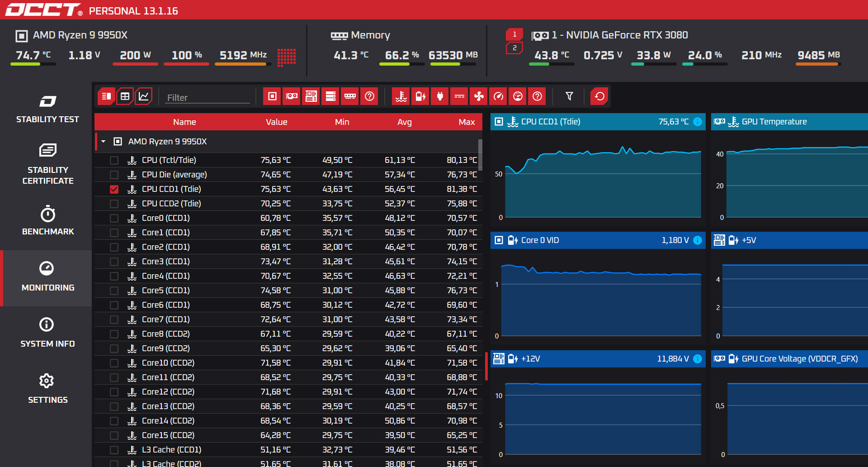Image resolution: width=868 pixels, height=467 pixels.
Task: Select GPU tab 2 in header
Action: [514, 48]
